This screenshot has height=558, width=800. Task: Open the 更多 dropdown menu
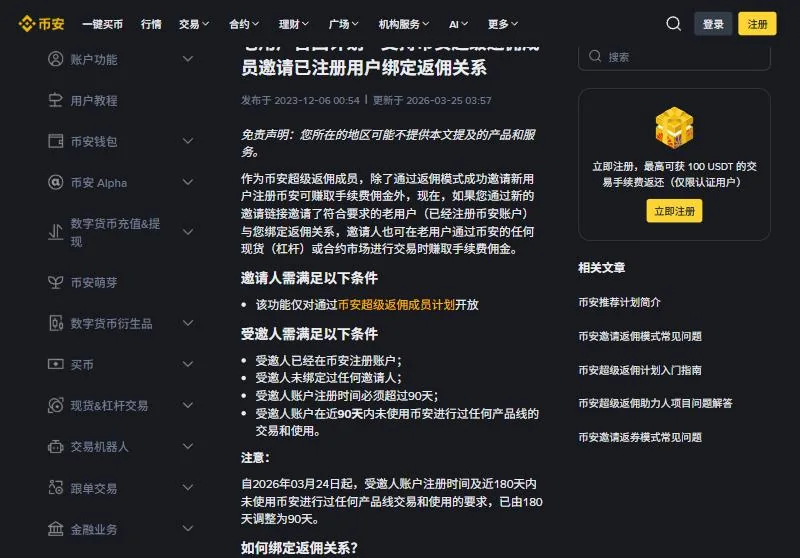[x=503, y=24]
